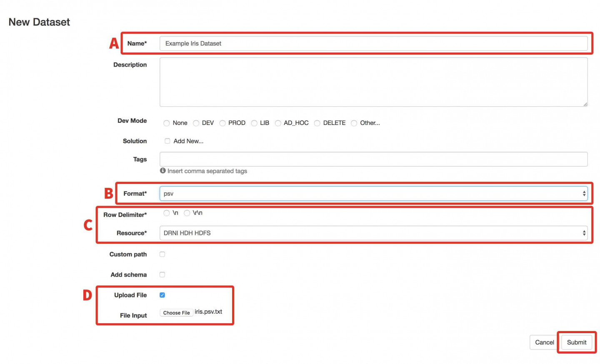Select the LIB dev mode option

tap(254, 123)
